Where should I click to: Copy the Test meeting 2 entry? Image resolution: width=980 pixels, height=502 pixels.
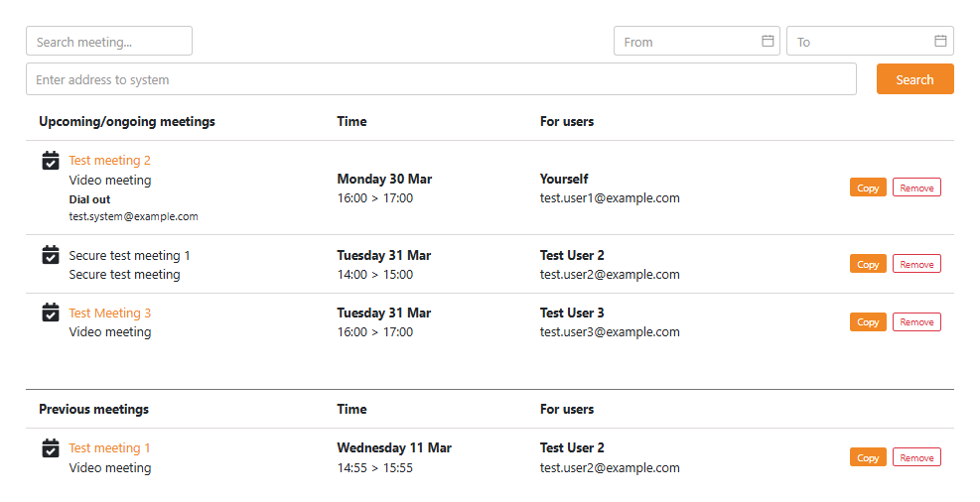(868, 188)
